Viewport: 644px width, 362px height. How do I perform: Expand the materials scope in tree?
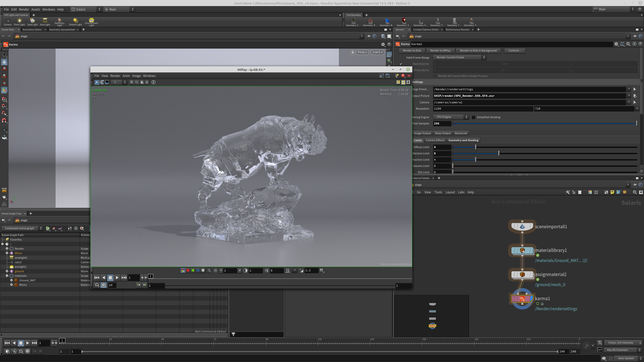coord(7,276)
